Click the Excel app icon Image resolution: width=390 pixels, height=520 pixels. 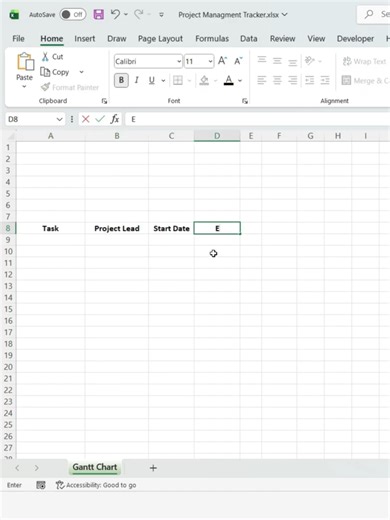[14, 15]
